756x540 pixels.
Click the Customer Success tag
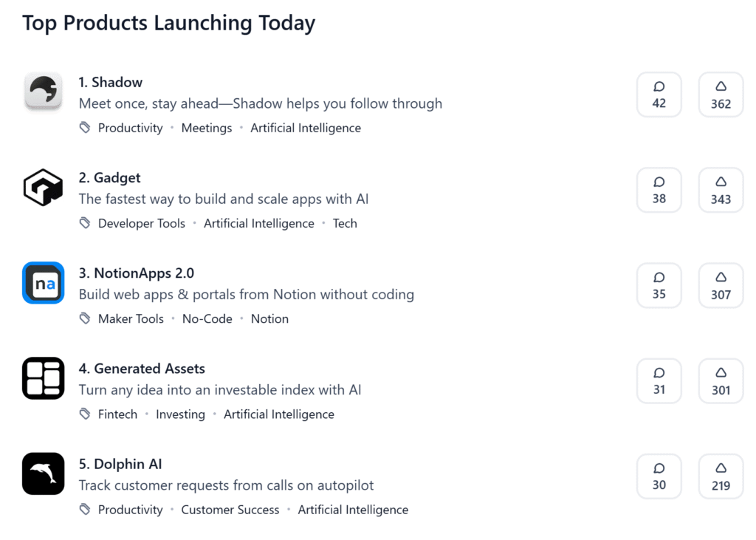pos(230,510)
